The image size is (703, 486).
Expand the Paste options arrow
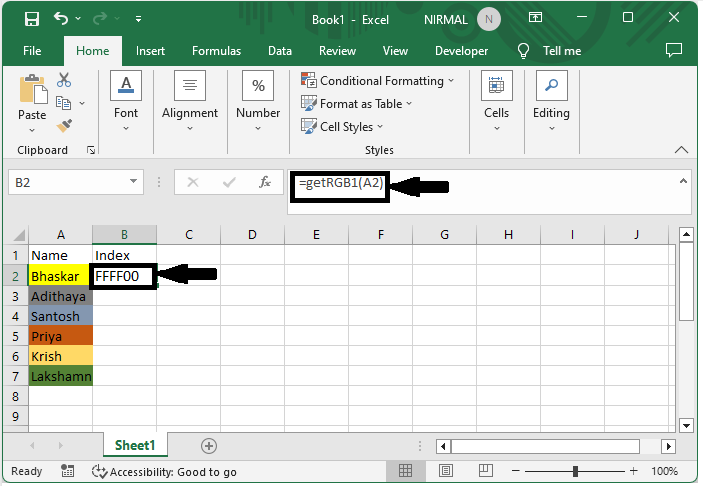32,130
